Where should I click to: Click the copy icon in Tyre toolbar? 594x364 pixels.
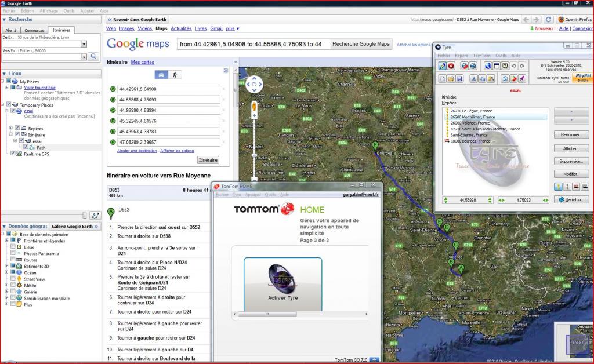point(482,78)
